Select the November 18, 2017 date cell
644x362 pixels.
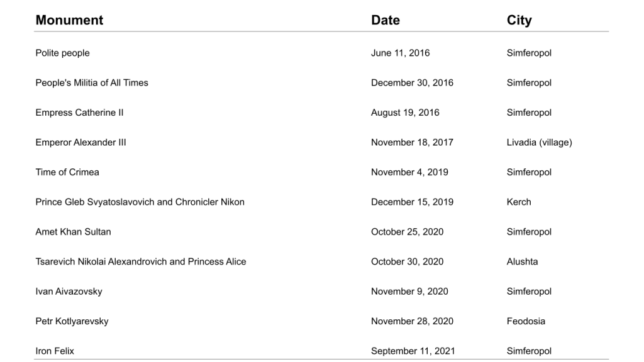[412, 142]
